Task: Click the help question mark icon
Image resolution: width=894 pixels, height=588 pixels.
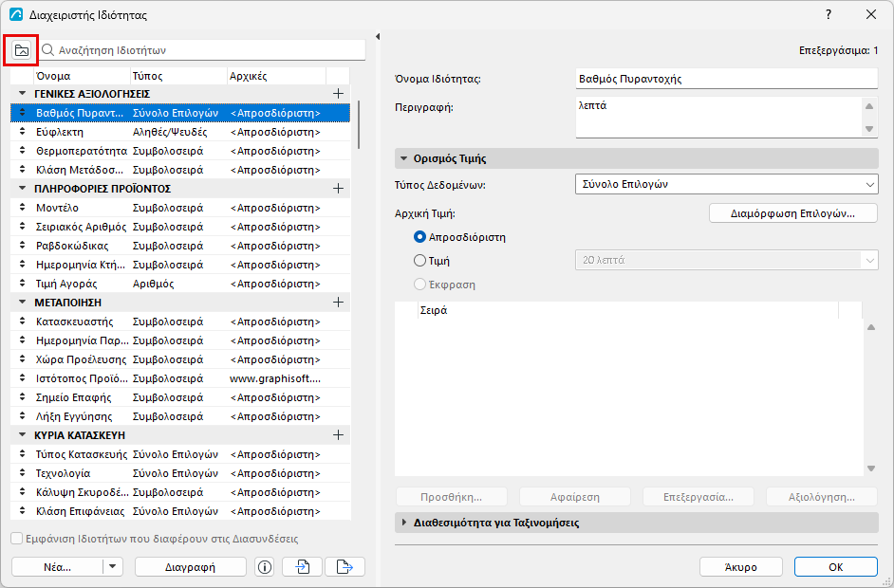Action: [829, 15]
